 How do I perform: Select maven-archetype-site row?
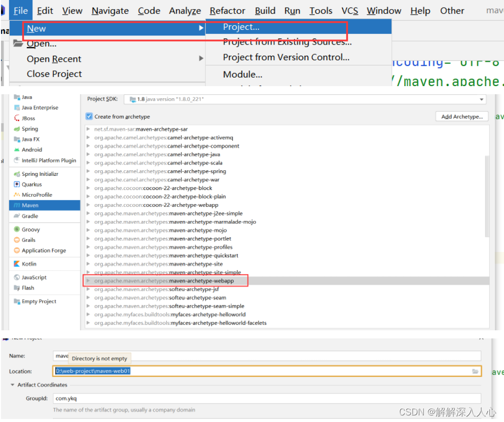point(286,264)
